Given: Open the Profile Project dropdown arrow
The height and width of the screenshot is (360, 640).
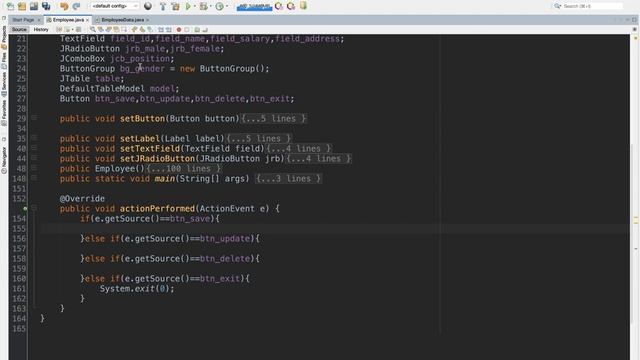Looking at the screenshot, I should 227,6.
